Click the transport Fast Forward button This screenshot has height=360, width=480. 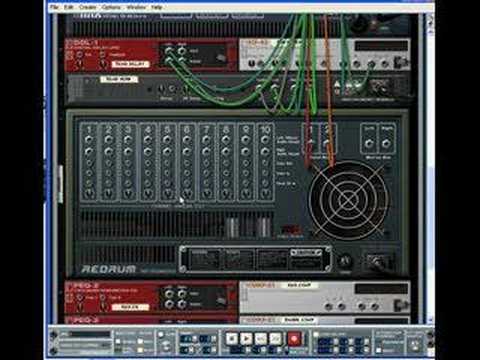[x=276, y=338]
